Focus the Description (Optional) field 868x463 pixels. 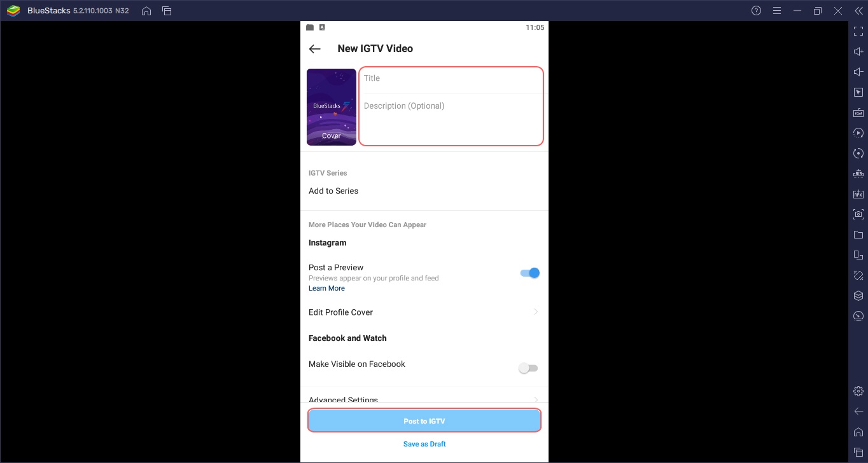[x=451, y=120]
